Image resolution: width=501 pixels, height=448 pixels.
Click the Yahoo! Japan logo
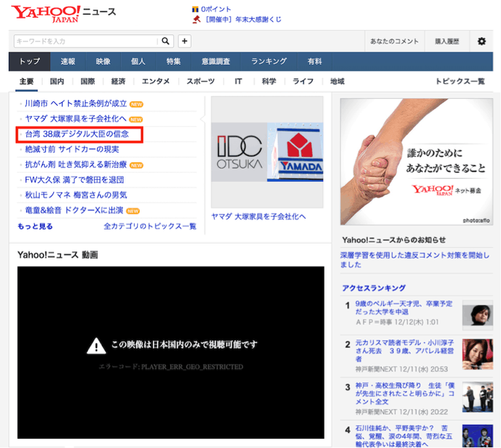tap(45, 13)
